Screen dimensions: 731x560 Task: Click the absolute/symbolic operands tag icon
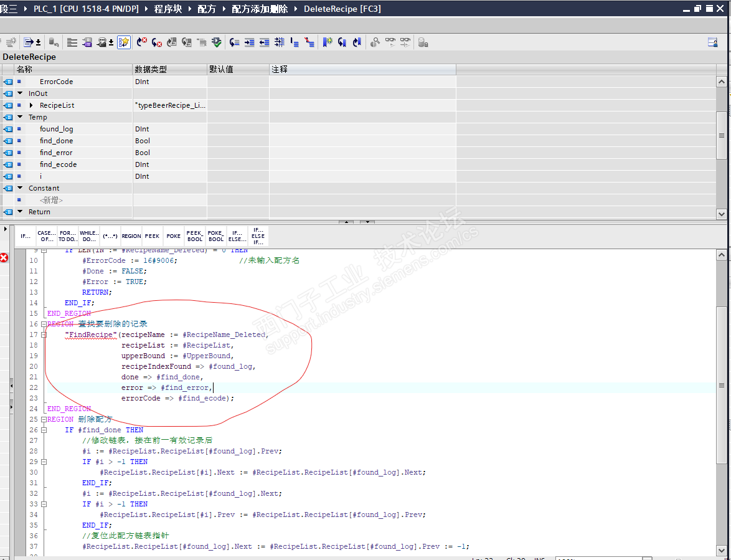click(87, 42)
